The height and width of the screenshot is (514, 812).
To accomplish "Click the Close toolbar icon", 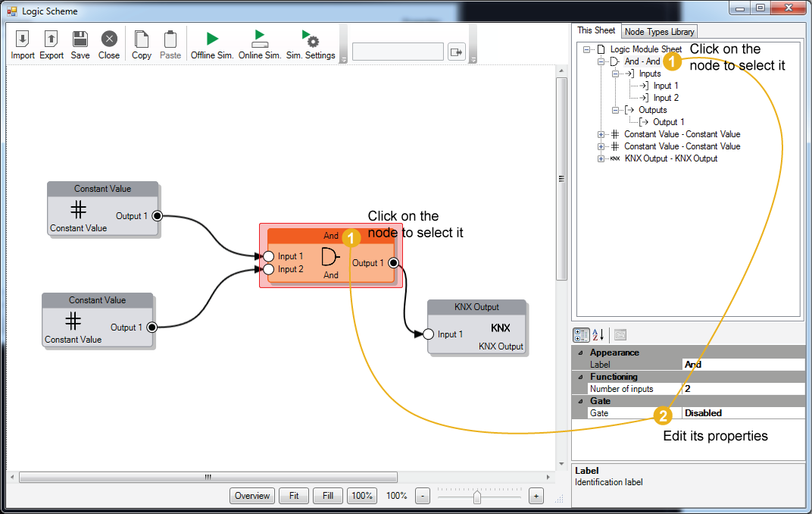I will (109, 45).
